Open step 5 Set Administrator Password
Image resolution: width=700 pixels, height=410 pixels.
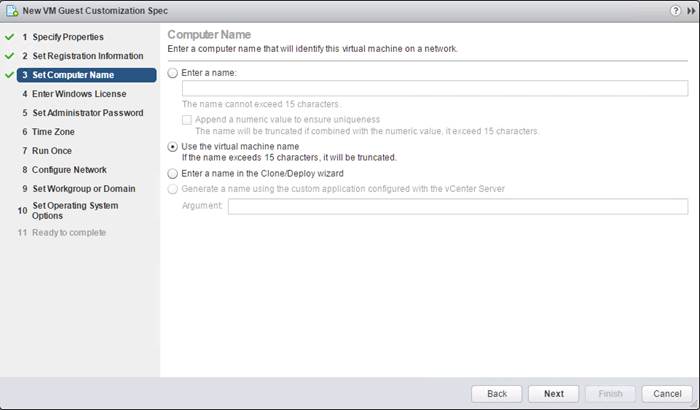click(x=83, y=113)
